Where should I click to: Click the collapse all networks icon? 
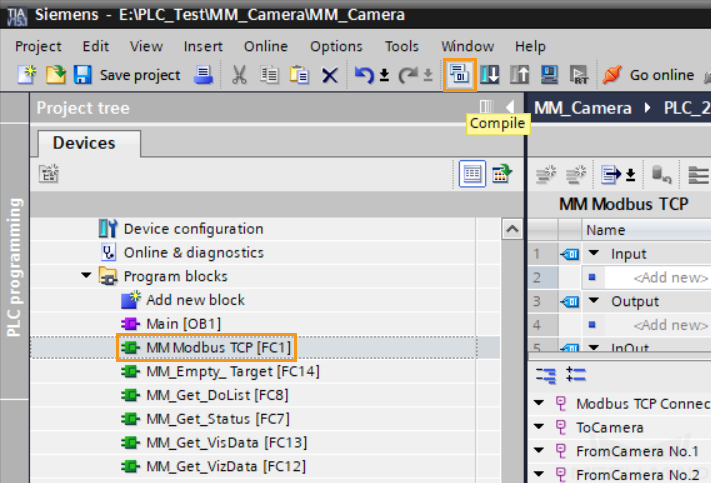tap(545, 375)
